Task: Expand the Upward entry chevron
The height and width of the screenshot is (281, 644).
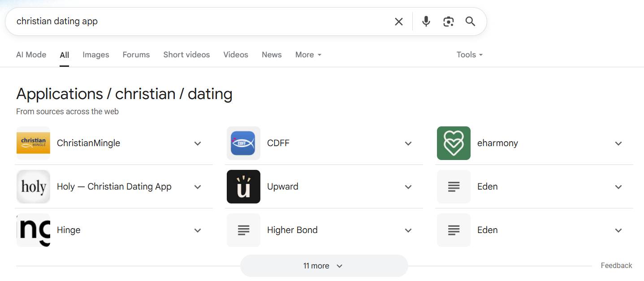Action: (408, 187)
